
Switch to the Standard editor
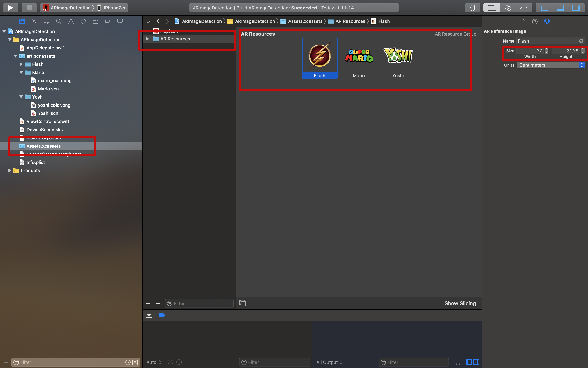[x=492, y=8]
